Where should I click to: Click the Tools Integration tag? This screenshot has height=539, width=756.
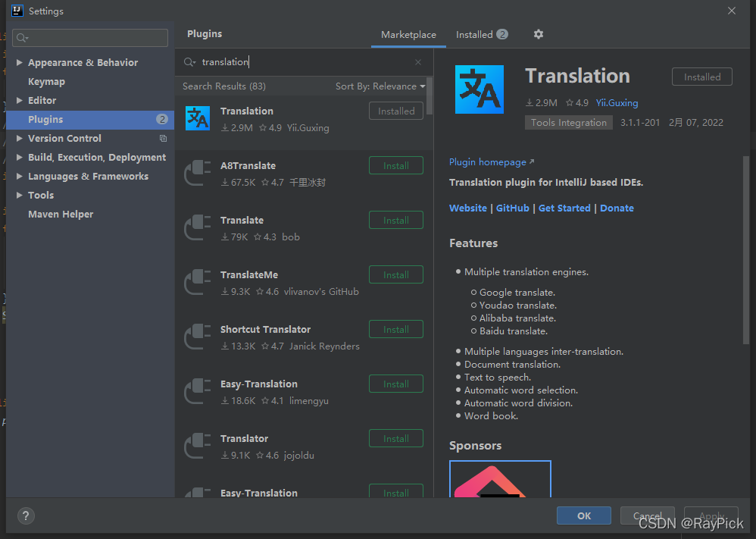(x=568, y=123)
